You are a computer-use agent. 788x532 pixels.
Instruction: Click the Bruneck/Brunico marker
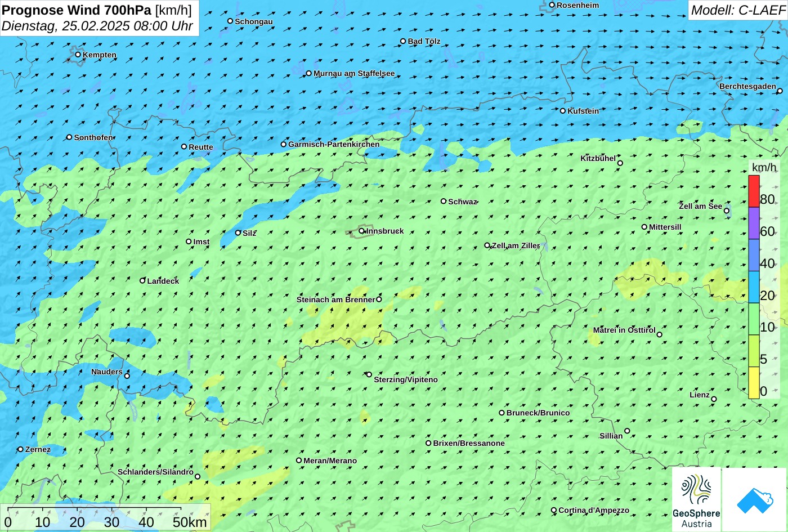click(x=502, y=413)
